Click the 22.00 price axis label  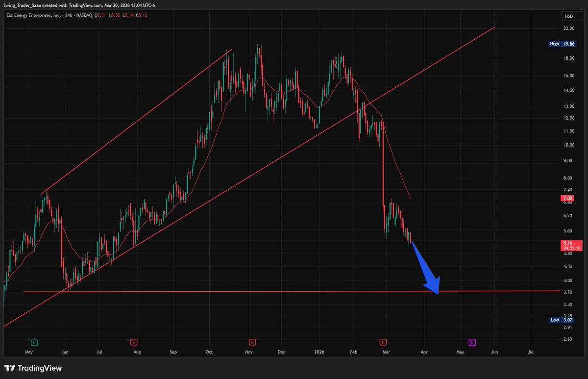pyautogui.click(x=569, y=28)
